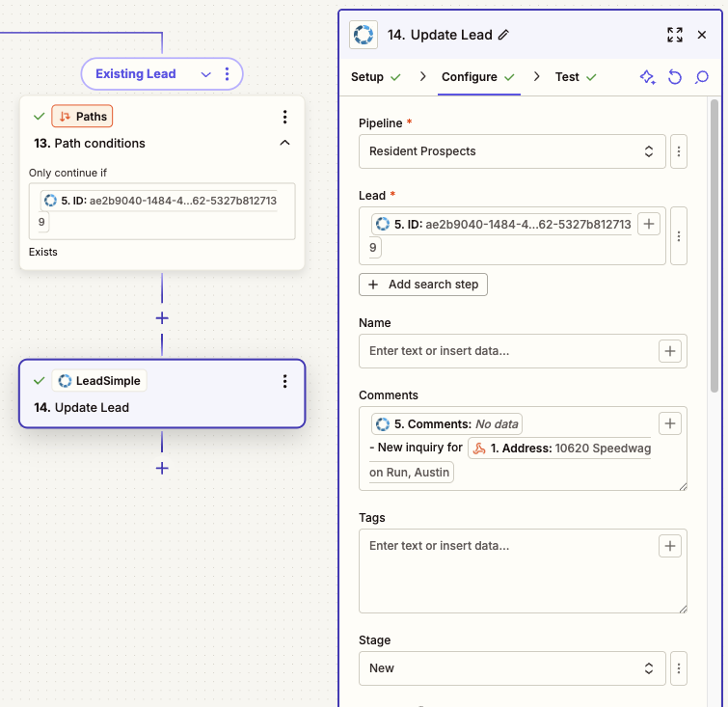Open three-dot menu on Update Lead step
The image size is (728, 707).
point(284,381)
